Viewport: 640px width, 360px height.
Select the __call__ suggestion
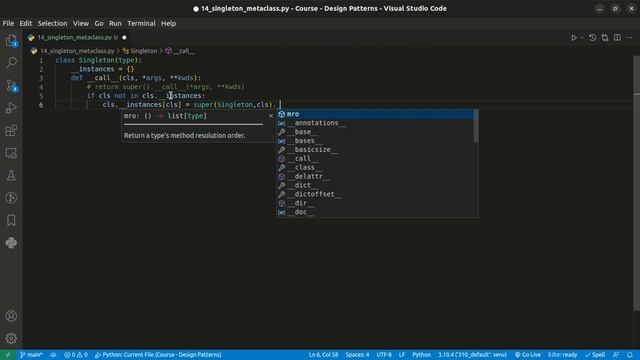pos(376,158)
